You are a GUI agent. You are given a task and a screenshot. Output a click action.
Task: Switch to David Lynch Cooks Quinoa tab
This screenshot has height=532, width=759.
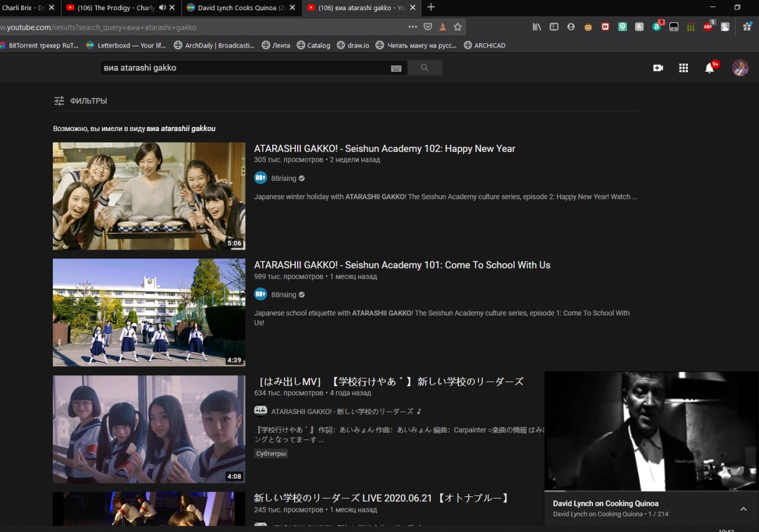(241, 8)
